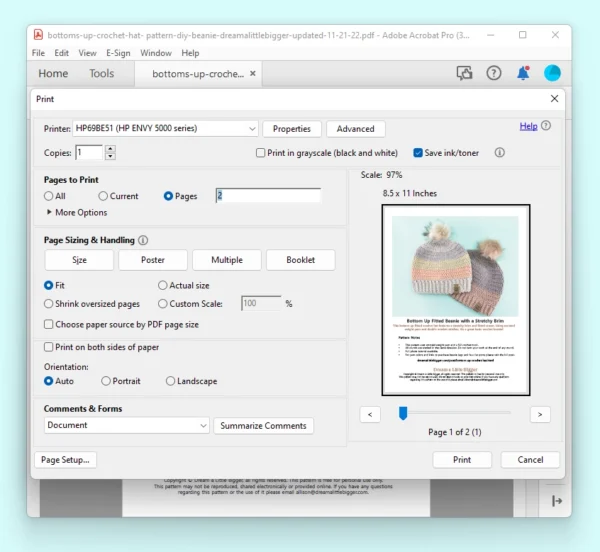This screenshot has height=552, width=600.
Task: Click the printer Properties button
Action: [292, 129]
